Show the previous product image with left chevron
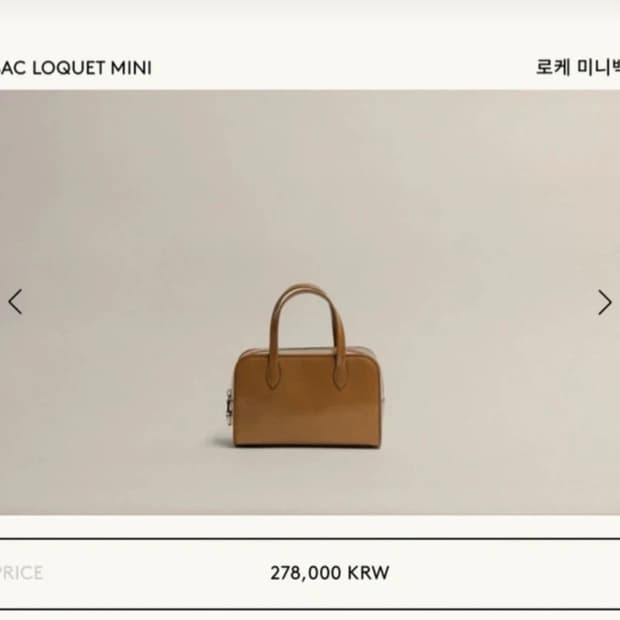Viewport: 620px width, 620px height. click(x=15, y=302)
